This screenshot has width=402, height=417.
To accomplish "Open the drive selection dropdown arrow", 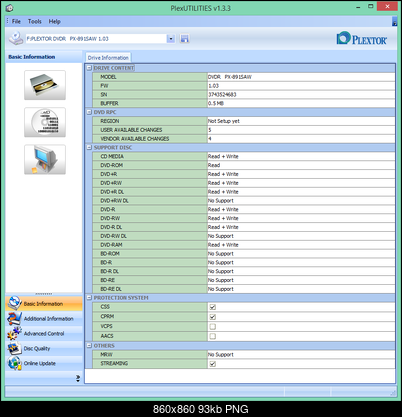I will (x=171, y=39).
